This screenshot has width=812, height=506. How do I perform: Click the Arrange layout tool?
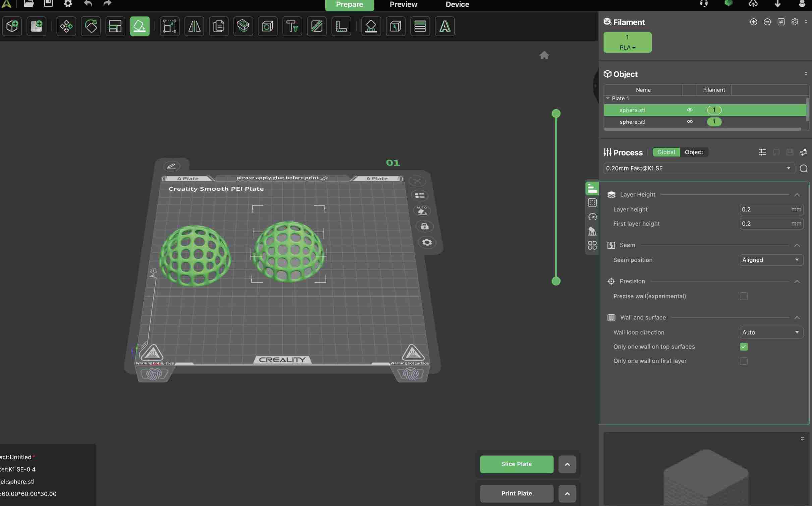click(115, 26)
